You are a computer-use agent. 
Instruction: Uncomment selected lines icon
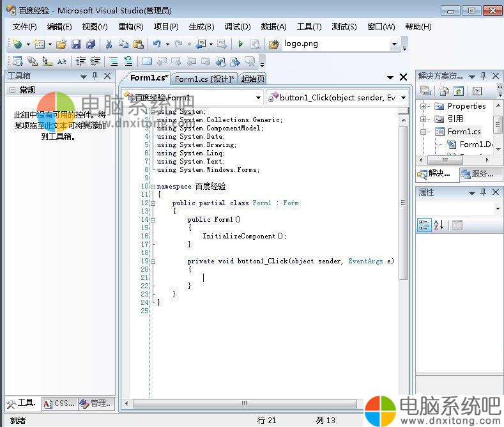pyautogui.click(x=128, y=61)
